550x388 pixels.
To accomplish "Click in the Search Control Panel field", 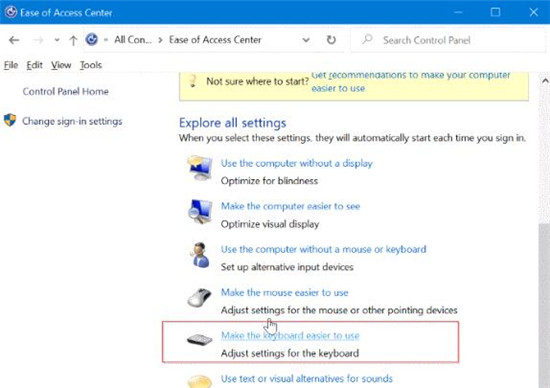I will [448, 40].
